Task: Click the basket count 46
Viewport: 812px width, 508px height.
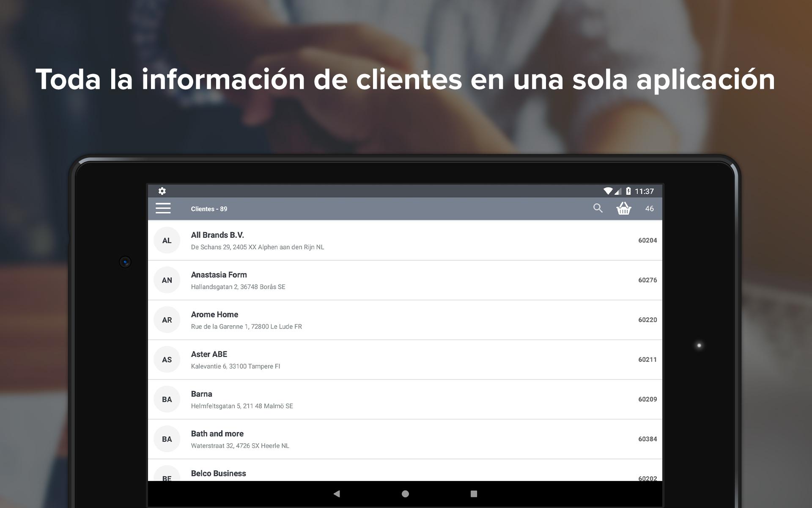Action: pyautogui.click(x=649, y=209)
